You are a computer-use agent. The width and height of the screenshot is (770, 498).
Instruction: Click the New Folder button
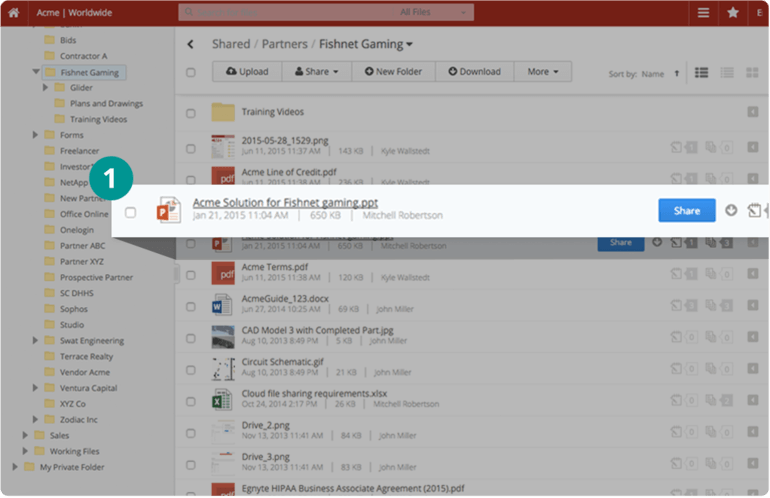pyautogui.click(x=393, y=72)
